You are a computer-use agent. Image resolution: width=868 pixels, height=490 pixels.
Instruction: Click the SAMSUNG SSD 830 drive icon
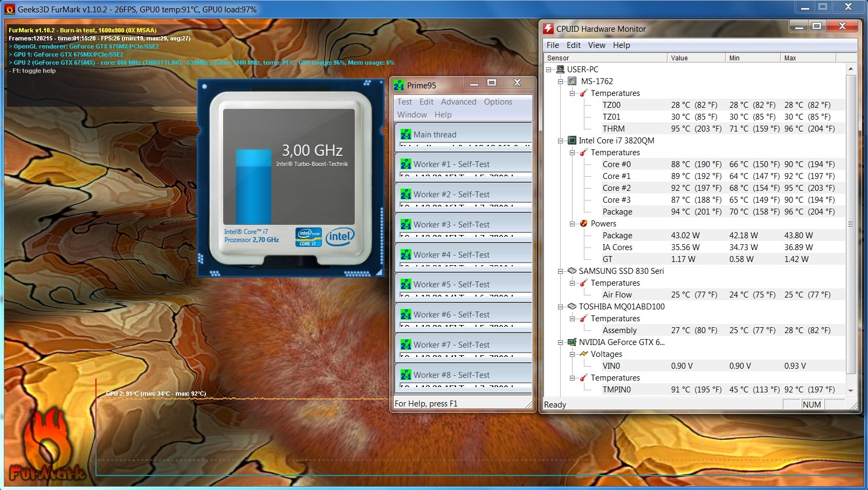pyautogui.click(x=573, y=271)
